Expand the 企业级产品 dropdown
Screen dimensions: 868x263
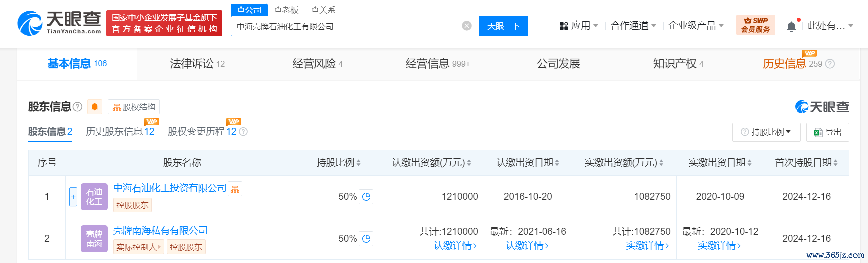pyautogui.click(x=696, y=26)
